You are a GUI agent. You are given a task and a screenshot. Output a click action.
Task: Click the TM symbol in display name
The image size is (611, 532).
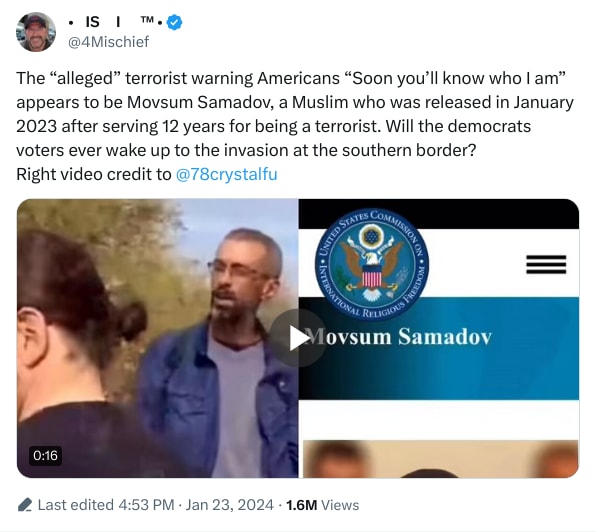pyautogui.click(x=147, y=19)
